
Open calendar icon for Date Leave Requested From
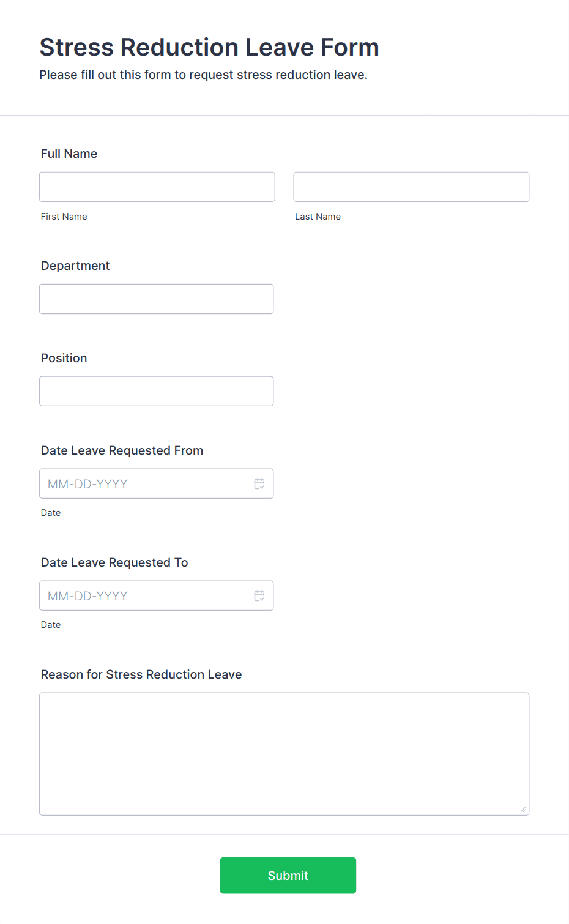click(259, 483)
